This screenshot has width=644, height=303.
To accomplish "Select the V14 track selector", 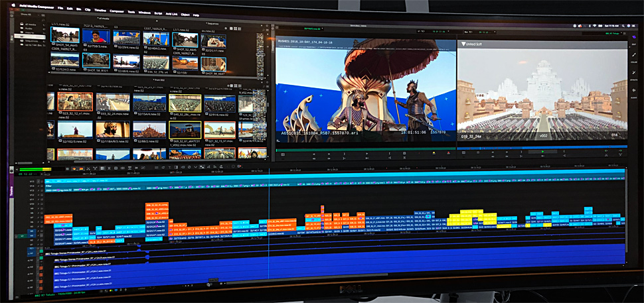I will (32, 186).
